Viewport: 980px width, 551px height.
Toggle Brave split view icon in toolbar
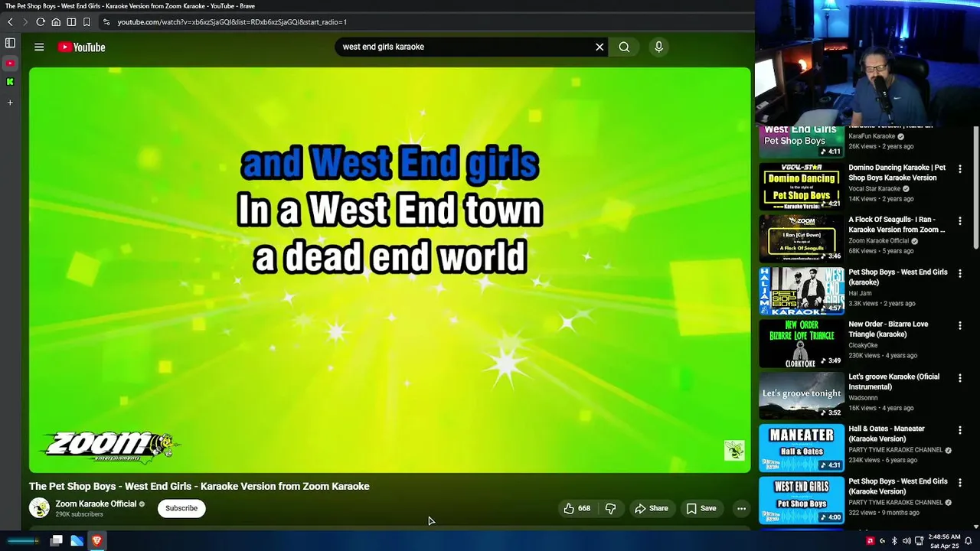click(71, 22)
